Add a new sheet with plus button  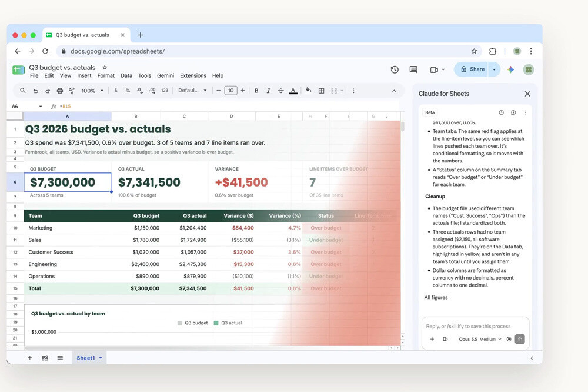click(29, 358)
